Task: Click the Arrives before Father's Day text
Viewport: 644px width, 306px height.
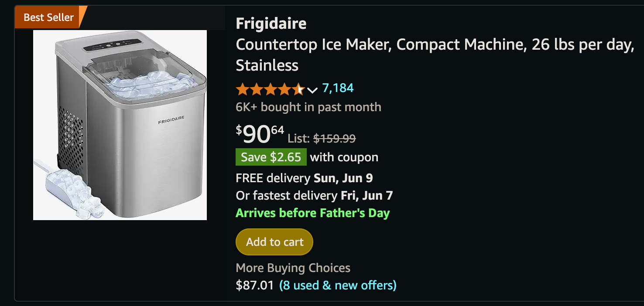Action: click(312, 213)
